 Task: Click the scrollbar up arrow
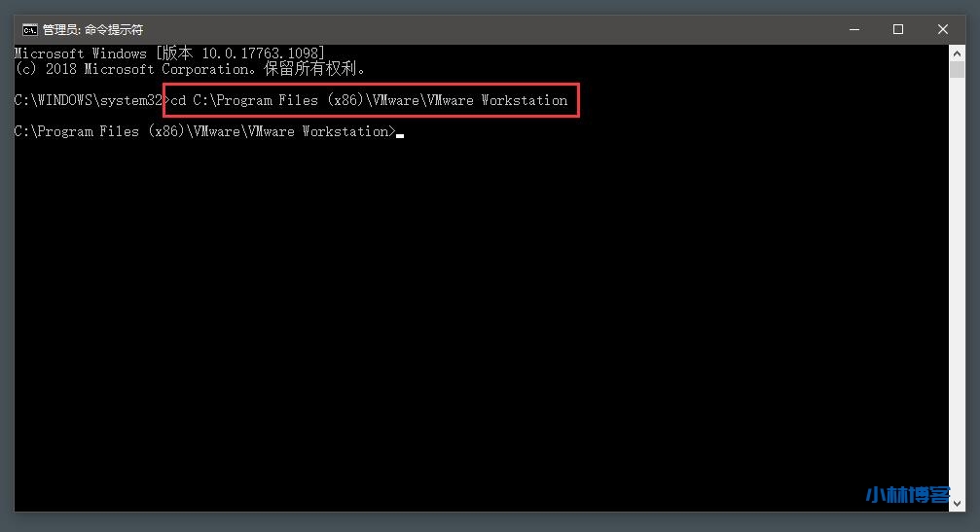coord(957,53)
